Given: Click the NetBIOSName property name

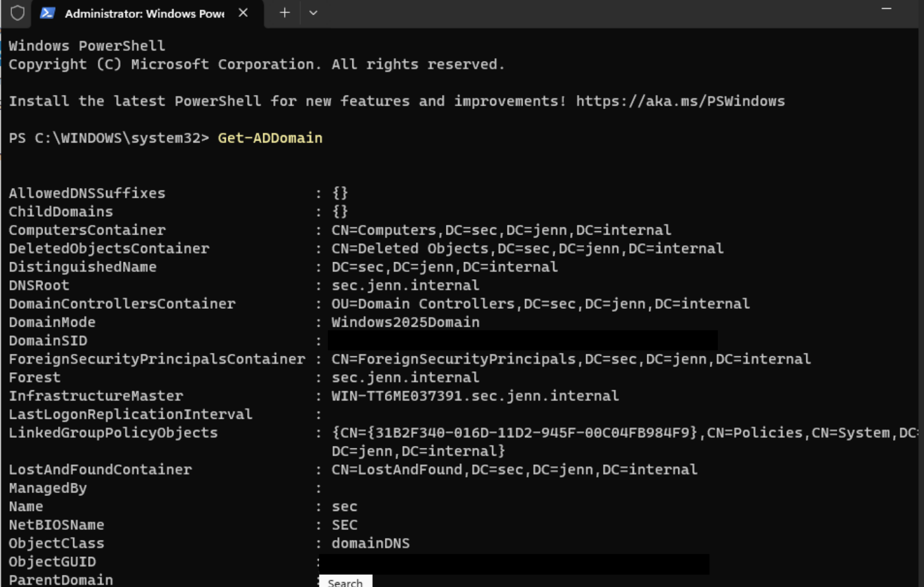Looking at the screenshot, I should click(x=57, y=525).
